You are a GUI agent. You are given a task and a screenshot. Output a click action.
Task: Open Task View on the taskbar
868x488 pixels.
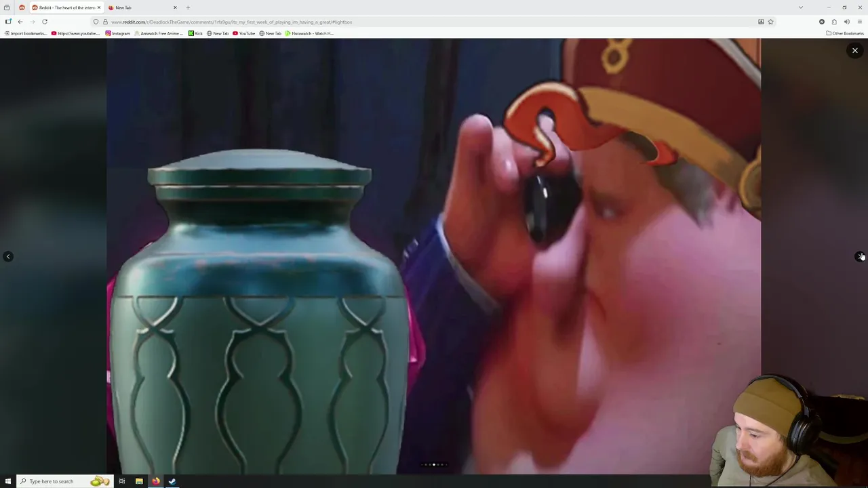click(122, 481)
